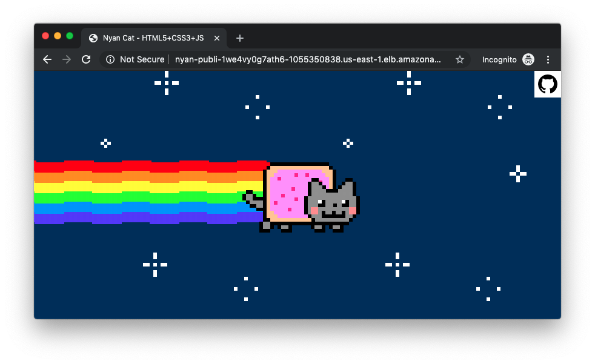The width and height of the screenshot is (595, 364).
Task: Click the Incognito label text
Action: click(499, 59)
